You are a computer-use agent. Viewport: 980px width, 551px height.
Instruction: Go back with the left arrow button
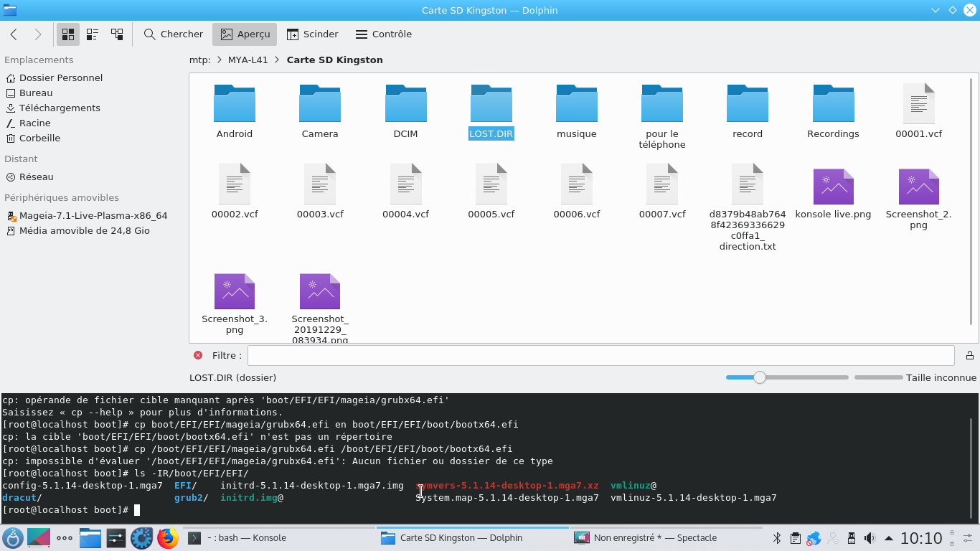click(14, 34)
